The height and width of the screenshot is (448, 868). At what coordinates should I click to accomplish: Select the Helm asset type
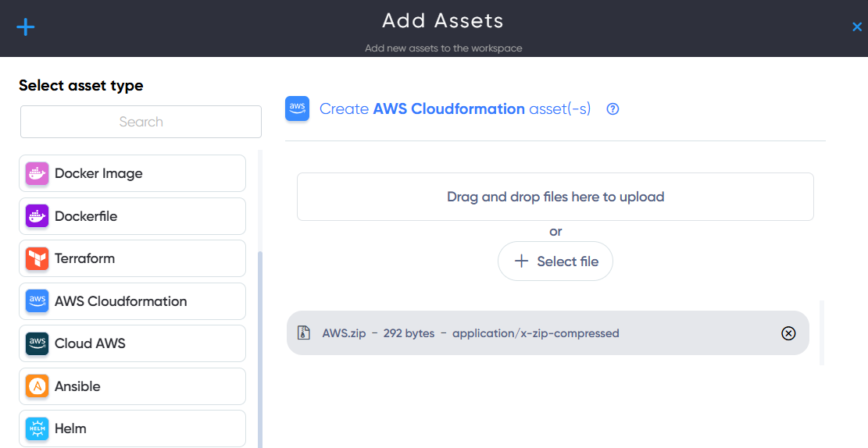(132, 428)
